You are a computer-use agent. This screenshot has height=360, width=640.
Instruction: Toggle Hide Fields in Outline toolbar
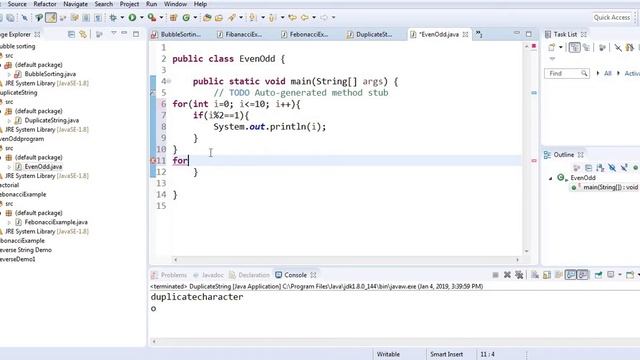(612, 168)
